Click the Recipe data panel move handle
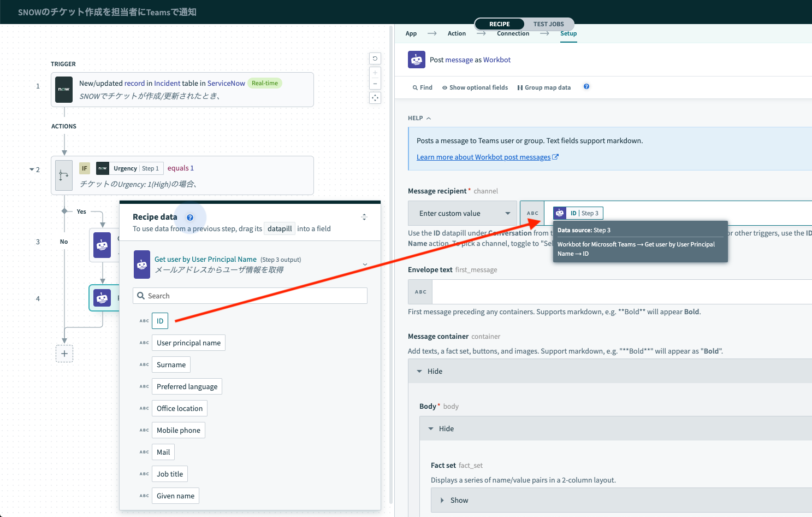Viewport: 812px width, 517px height. (364, 217)
